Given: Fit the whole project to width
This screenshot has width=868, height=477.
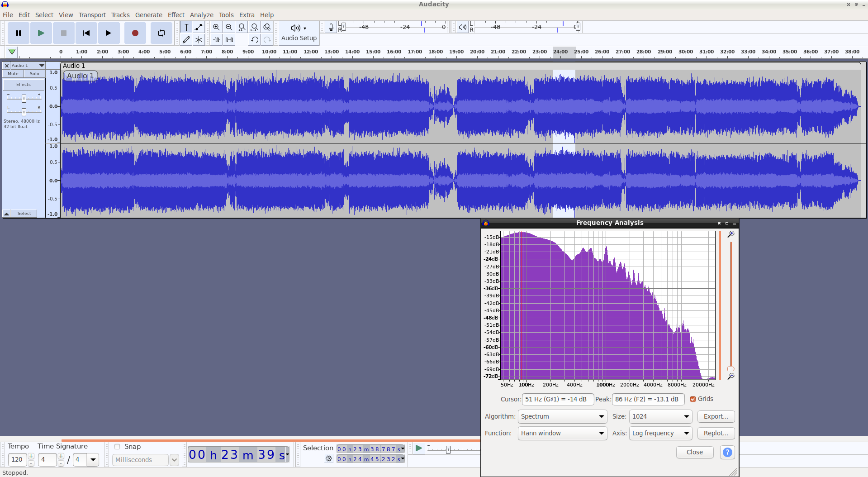Looking at the screenshot, I should [x=255, y=27].
